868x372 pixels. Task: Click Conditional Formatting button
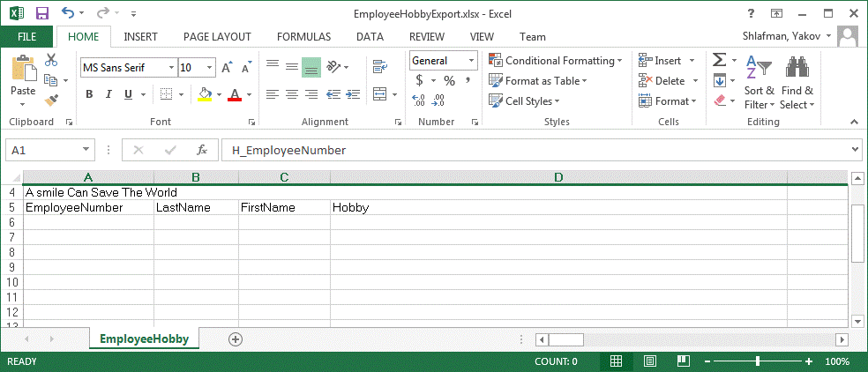coord(556,61)
